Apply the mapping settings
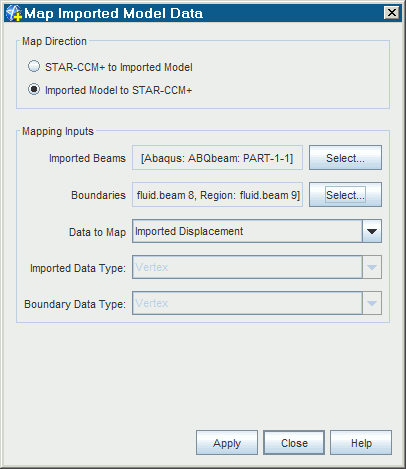The image size is (406, 469). pos(227,443)
